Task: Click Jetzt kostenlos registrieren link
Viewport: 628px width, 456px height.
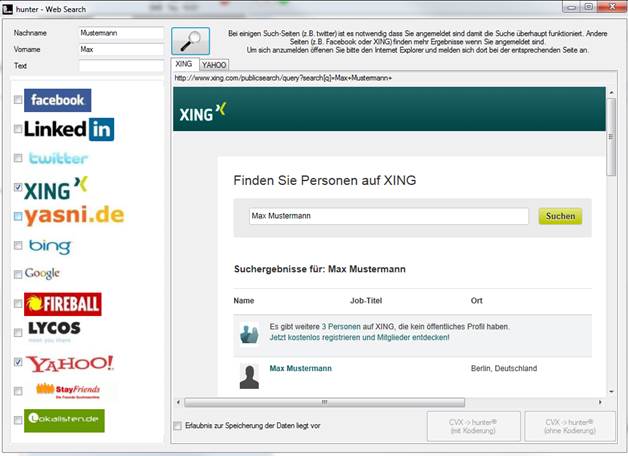Action: coord(359,338)
